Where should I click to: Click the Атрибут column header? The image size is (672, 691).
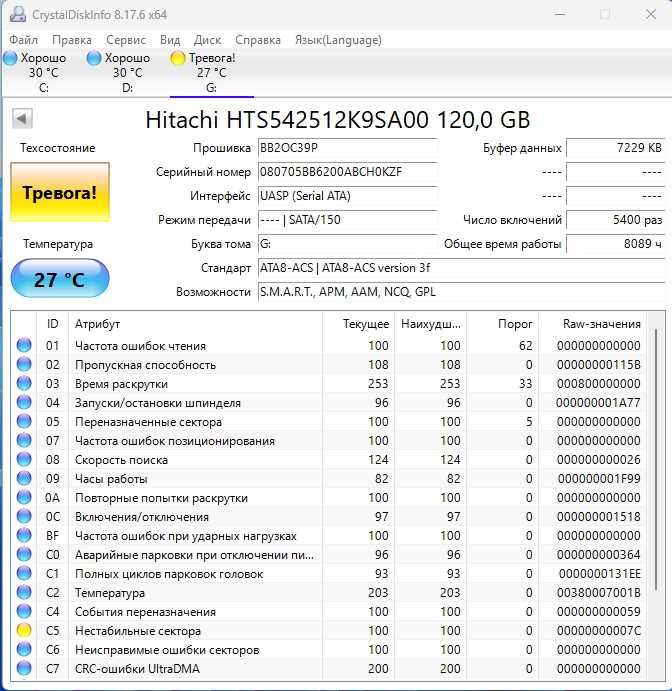196,324
